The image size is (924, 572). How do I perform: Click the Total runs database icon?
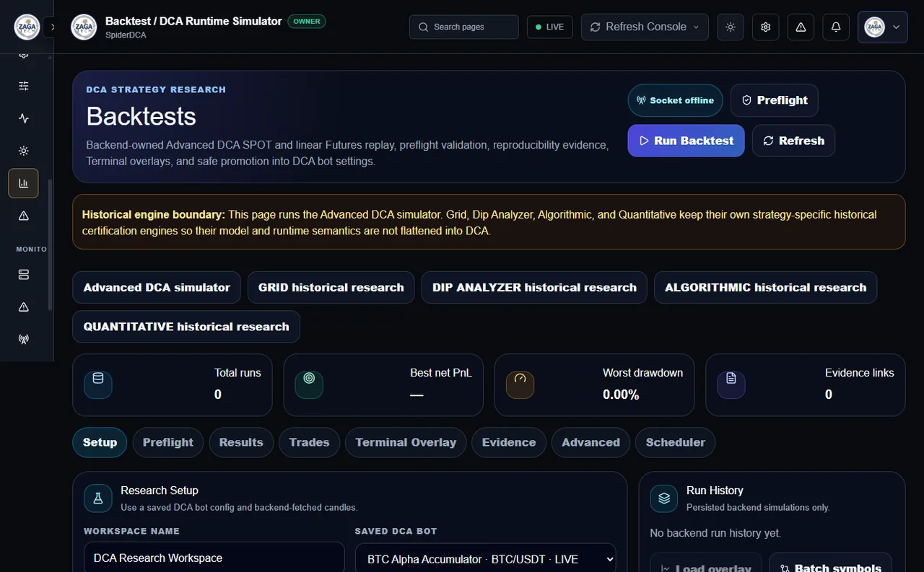click(98, 385)
